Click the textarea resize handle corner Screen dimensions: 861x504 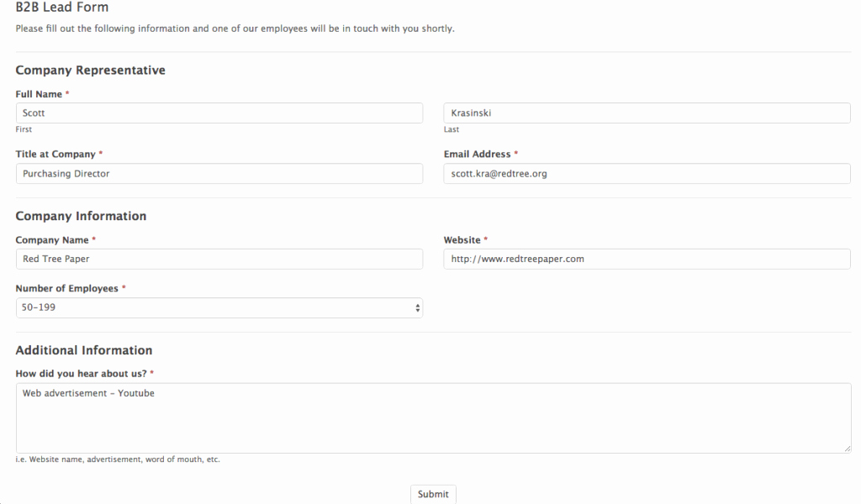point(848,449)
